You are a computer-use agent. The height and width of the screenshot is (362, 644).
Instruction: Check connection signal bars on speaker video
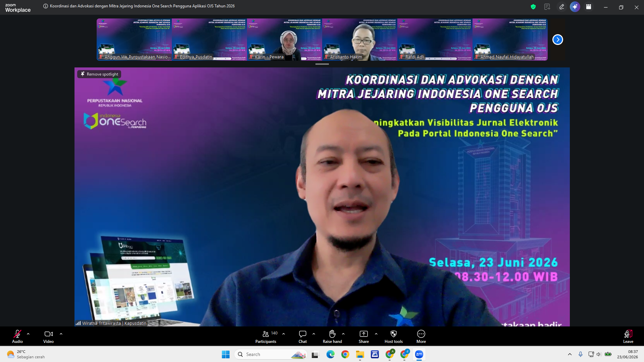(x=78, y=323)
